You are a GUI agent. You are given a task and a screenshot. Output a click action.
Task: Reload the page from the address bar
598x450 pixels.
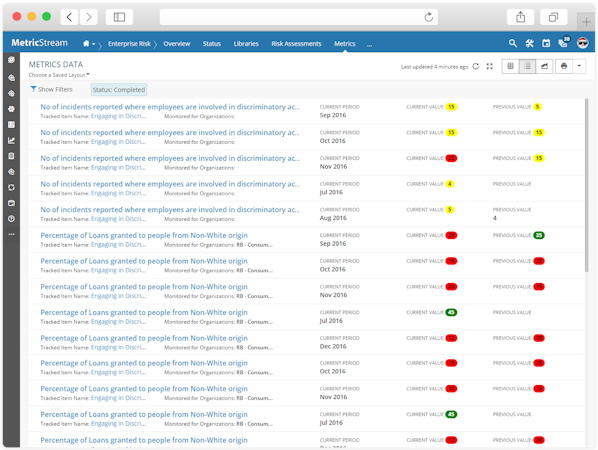[x=429, y=17]
